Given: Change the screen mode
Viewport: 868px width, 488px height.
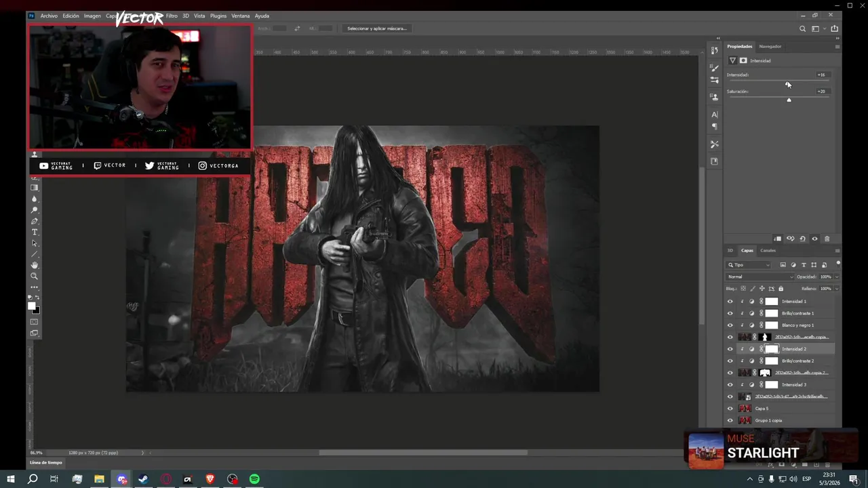Looking at the screenshot, I should tap(35, 333).
